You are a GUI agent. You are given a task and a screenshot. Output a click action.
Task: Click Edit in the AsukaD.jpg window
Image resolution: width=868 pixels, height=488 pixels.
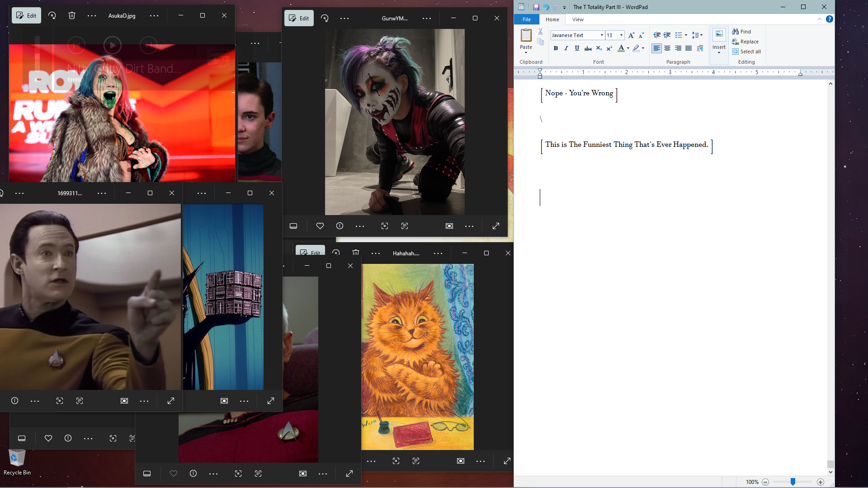[x=26, y=15]
